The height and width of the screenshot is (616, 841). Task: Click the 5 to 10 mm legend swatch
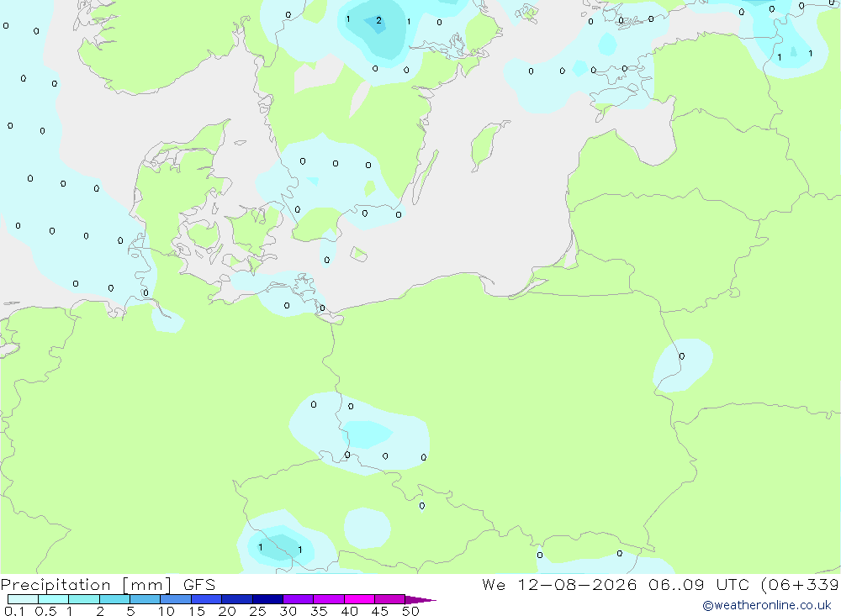pyautogui.click(x=145, y=599)
